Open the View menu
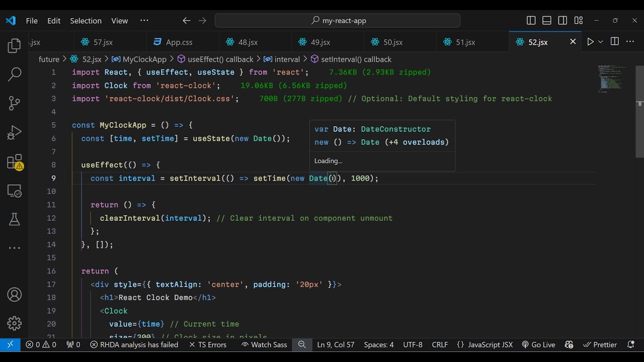This screenshot has width=644, height=362. (x=119, y=21)
